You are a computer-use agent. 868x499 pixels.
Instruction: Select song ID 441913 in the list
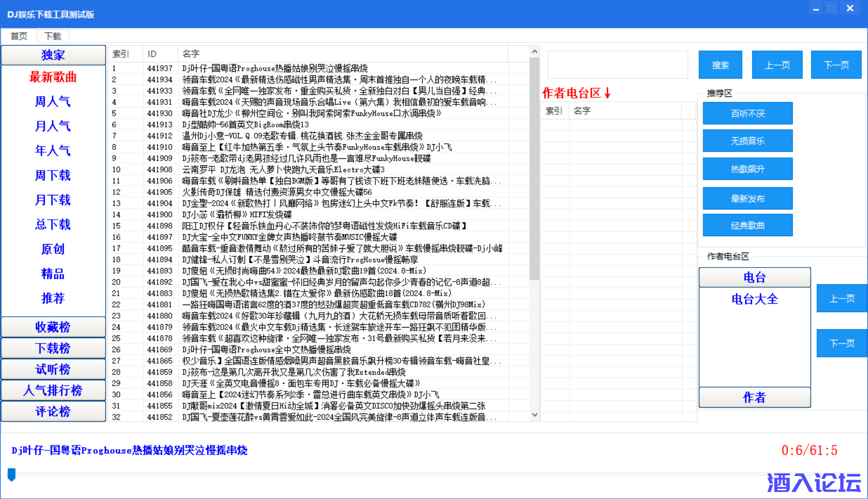coord(160,125)
